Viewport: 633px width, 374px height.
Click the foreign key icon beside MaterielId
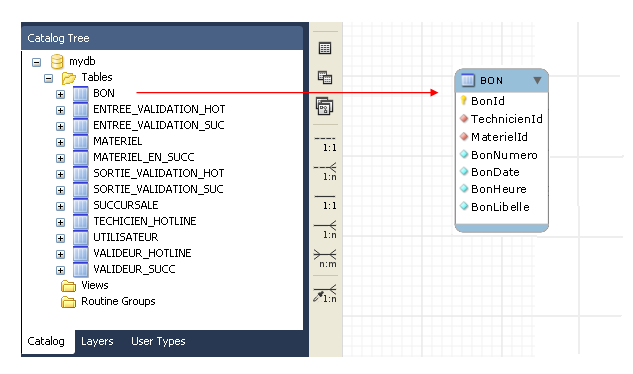click(x=464, y=137)
